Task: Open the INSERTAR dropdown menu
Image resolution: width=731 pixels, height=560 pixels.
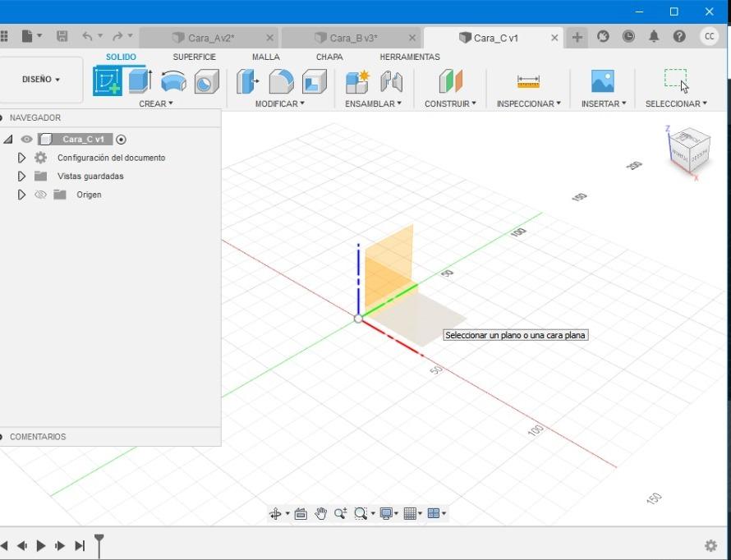Action: [604, 104]
